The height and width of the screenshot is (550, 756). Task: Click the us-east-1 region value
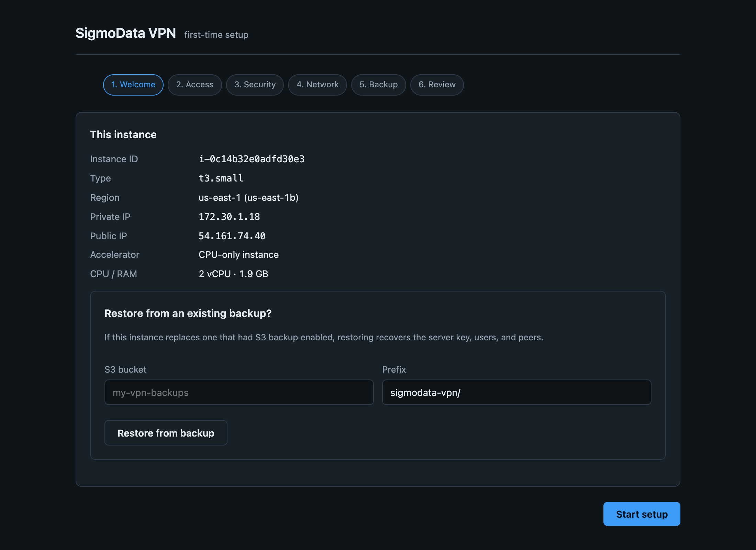[248, 198]
